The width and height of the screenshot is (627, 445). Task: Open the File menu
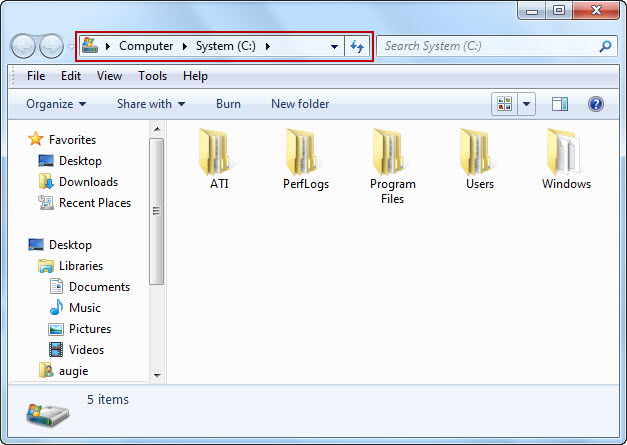coord(36,76)
